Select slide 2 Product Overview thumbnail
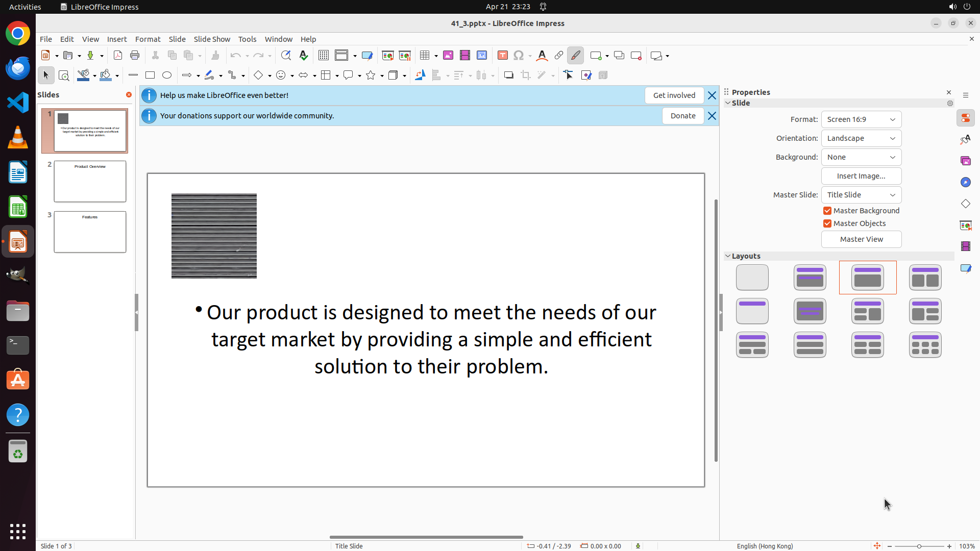Viewport: 980px width, 551px height. pos(90,182)
